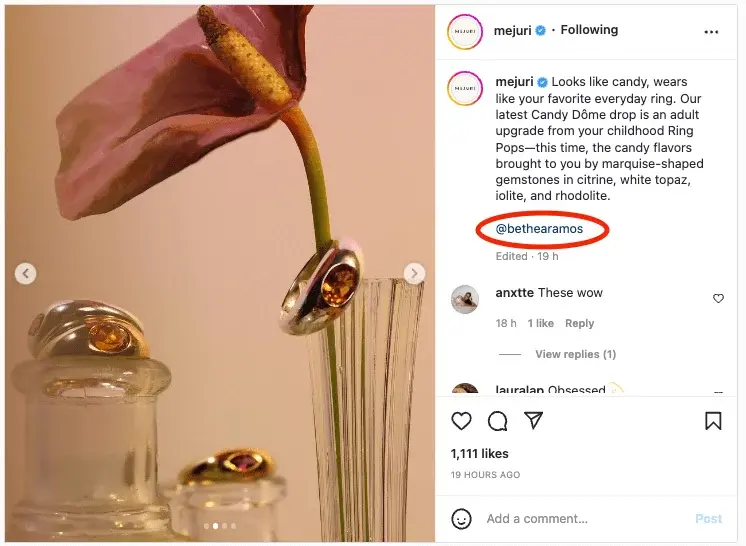The height and width of the screenshot is (546, 746).
Task: Share post with paper plane icon
Action: coord(534,421)
